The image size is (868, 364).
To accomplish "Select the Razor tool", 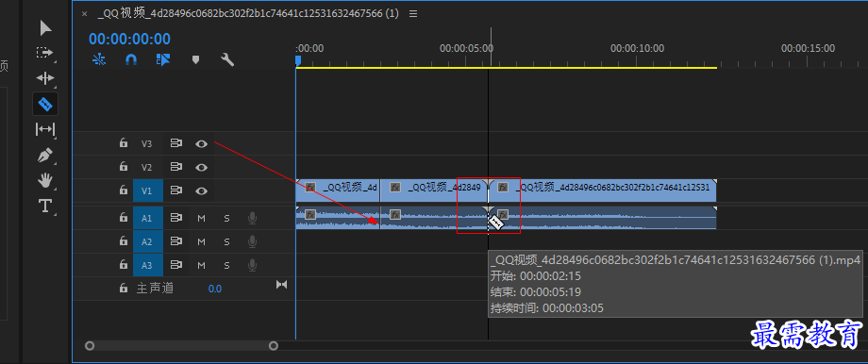I will point(45,104).
